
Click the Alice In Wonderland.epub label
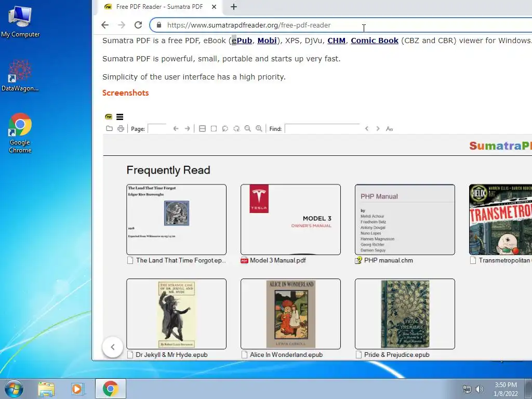pos(286,354)
